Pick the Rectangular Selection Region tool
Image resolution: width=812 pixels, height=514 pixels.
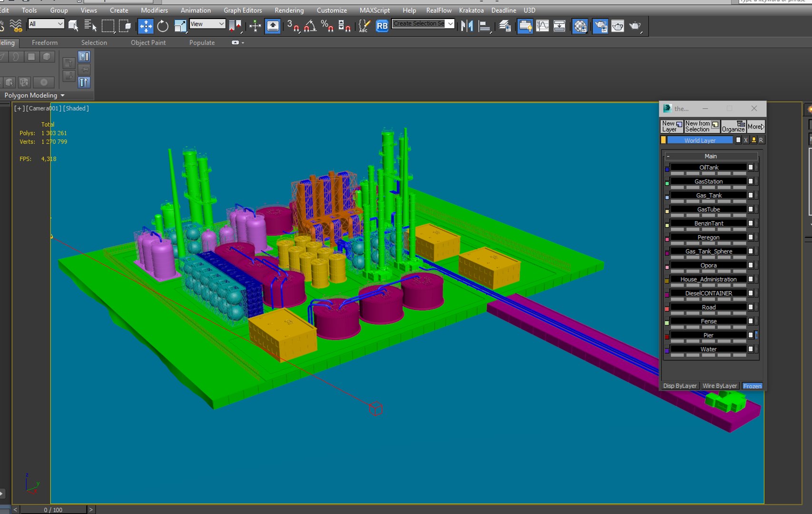108,26
